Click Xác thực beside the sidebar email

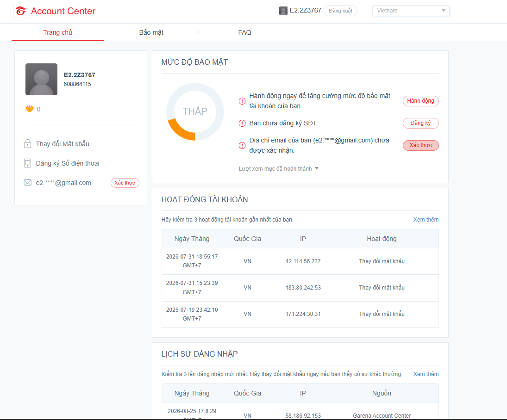point(125,183)
